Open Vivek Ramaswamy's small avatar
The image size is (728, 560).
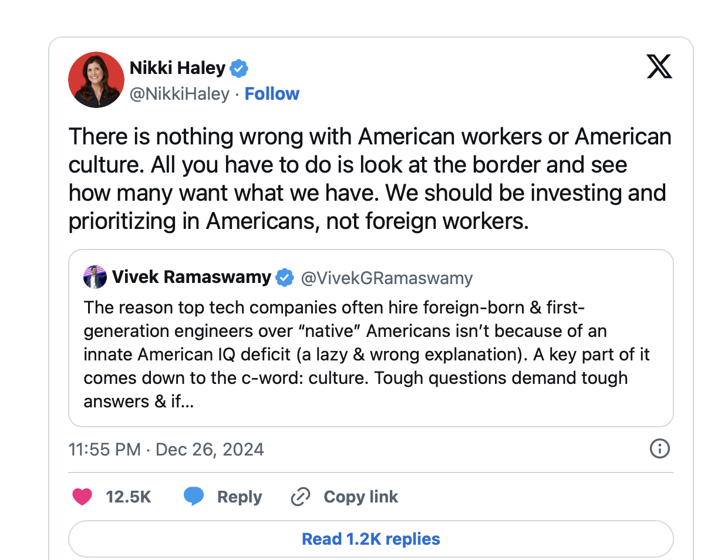coord(95,277)
